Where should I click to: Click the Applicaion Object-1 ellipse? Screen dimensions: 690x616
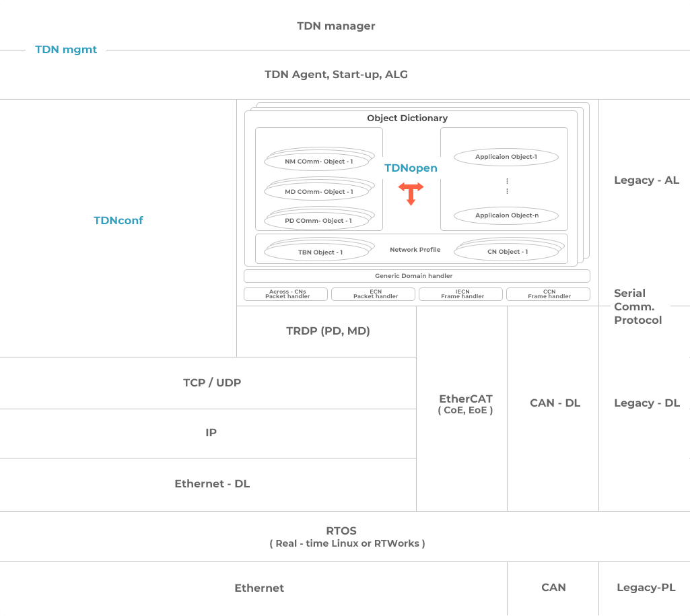click(x=506, y=157)
